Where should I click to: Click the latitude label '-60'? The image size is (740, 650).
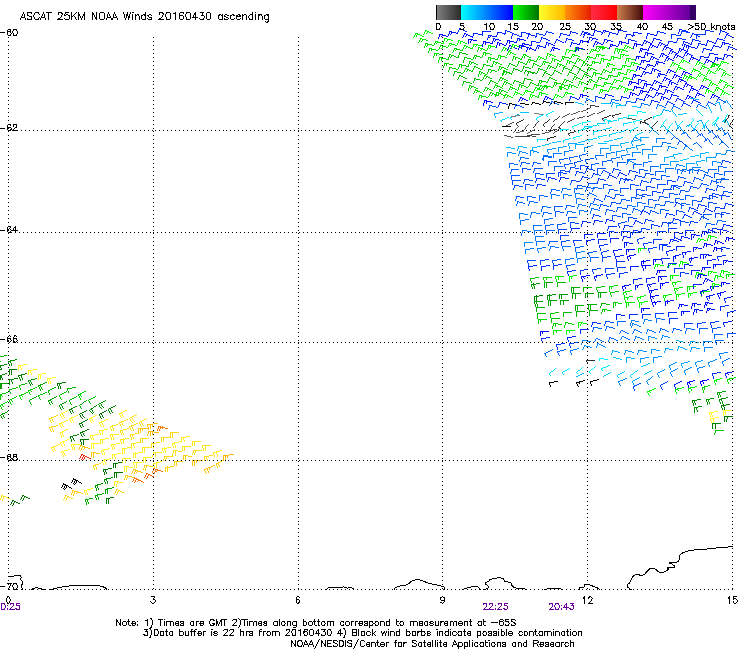(x=9, y=33)
